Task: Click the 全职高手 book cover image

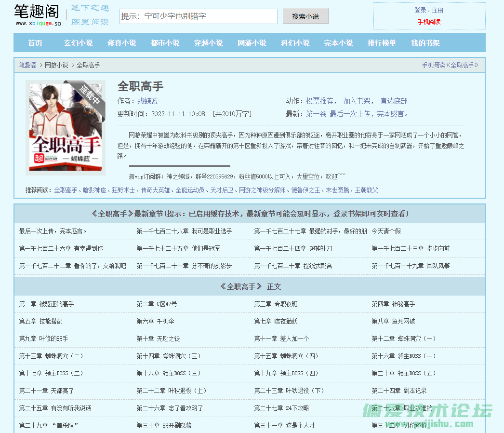Action: (x=65, y=127)
